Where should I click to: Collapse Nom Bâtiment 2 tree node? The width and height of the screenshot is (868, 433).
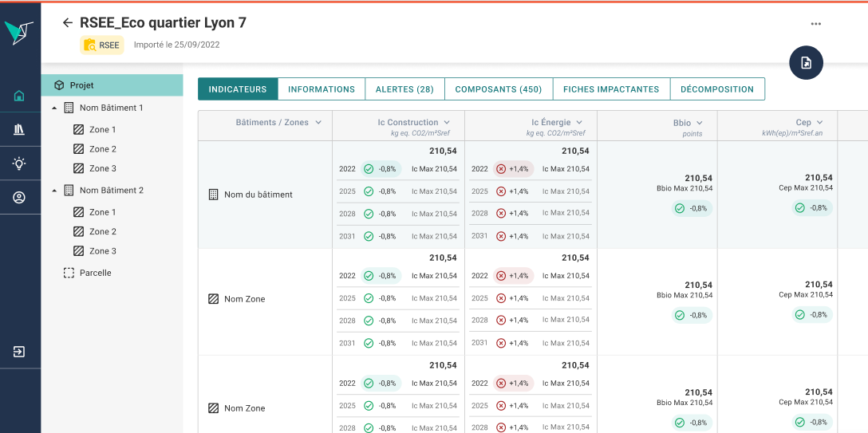(x=54, y=191)
